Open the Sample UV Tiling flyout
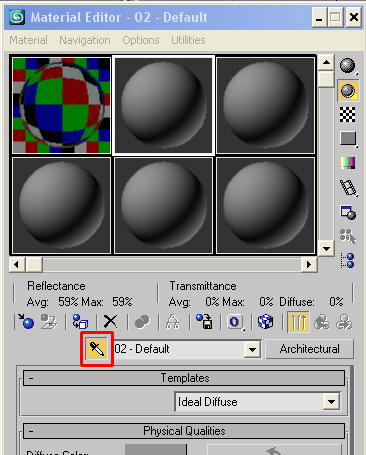Screen dimensions: 366x455 [348, 139]
